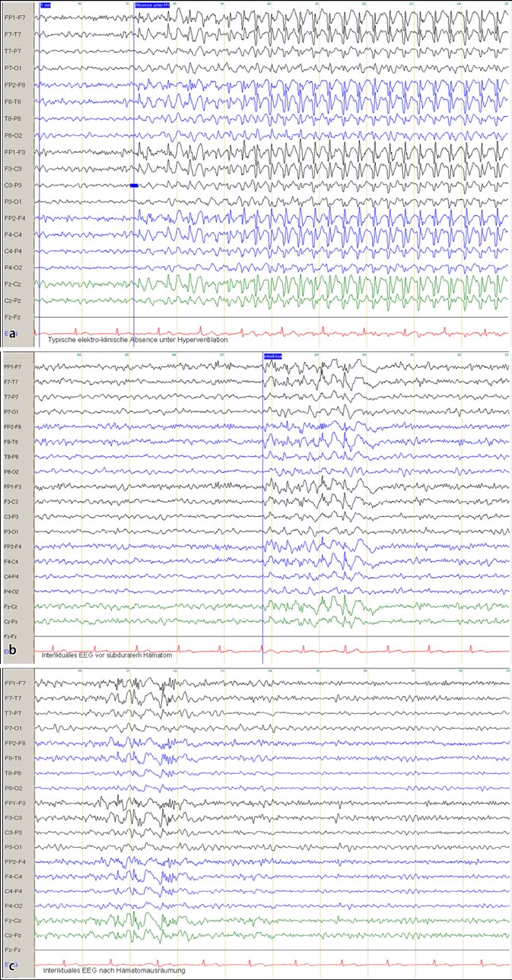Viewport: 512px width, 980px height.
Task: Select the 'Absence unter HV' event marker
Action: (152, 5)
